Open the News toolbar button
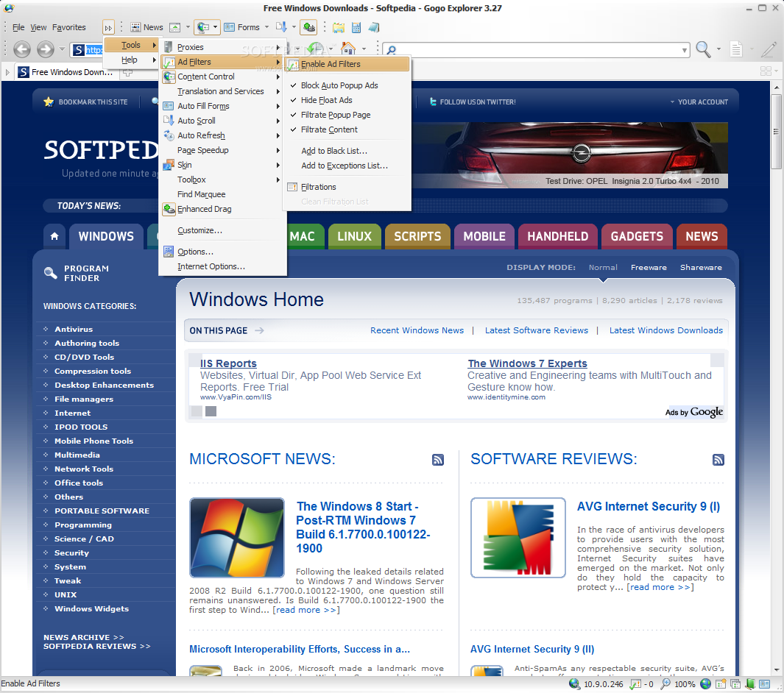 [146, 27]
